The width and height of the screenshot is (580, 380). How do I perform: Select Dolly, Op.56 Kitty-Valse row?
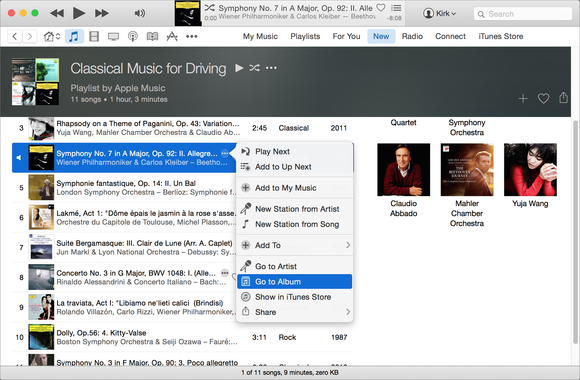183,337
